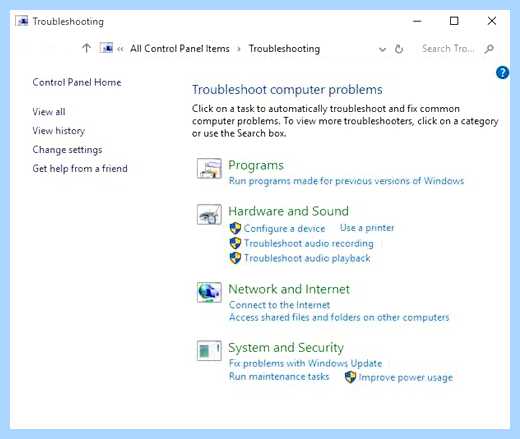Expand the address bar history dropdown
Image resolution: width=520 pixels, height=439 pixels.
pos(382,50)
